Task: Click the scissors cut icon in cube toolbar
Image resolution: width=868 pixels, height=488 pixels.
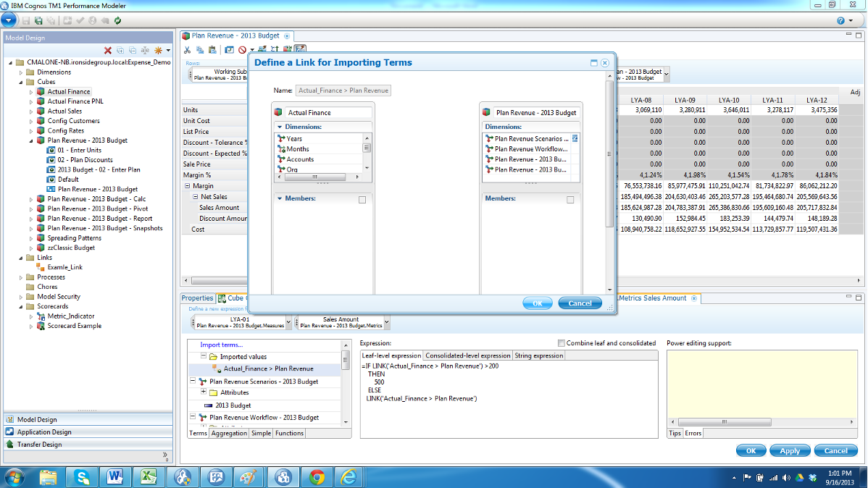Action: [x=188, y=49]
